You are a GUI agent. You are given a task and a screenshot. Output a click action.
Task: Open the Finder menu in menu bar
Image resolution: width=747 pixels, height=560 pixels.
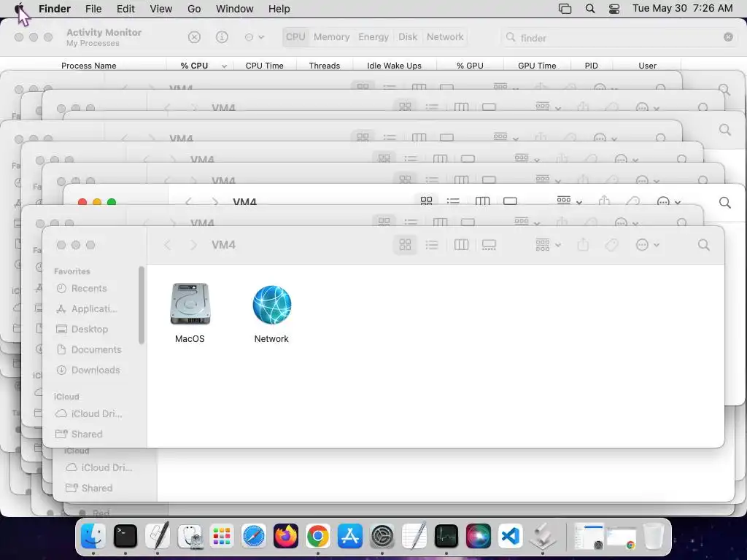(55, 9)
